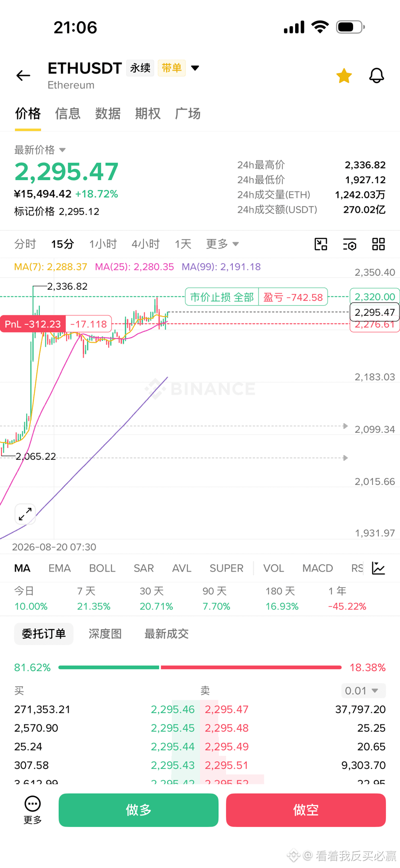Tap the 7 天 21.35% performance
The width and height of the screenshot is (400, 868).
[x=94, y=599]
